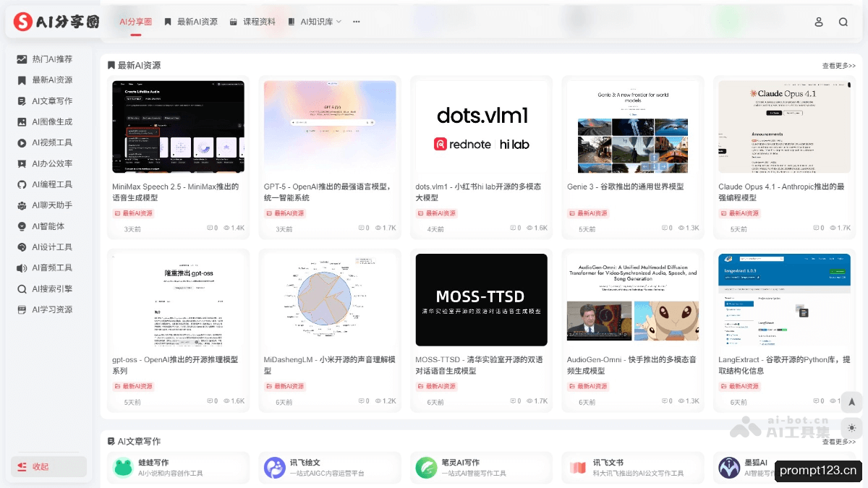Select the AI编程工具 GitHub icon in the sidebar
Viewport: 868px width, 488px height.
(22, 185)
